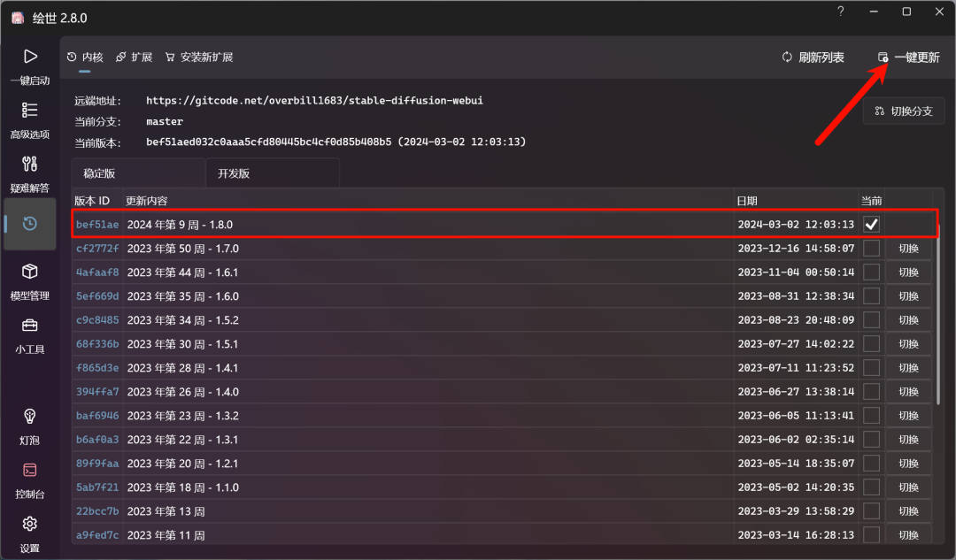Click version ID a9fed7c
Image resolution: width=956 pixels, height=560 pixels.
[x=97, y=535]
